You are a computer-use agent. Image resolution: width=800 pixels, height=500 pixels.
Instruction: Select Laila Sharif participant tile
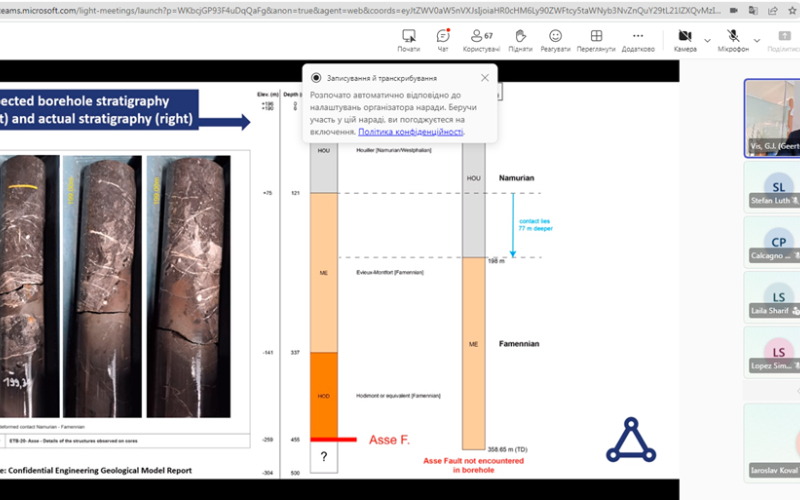[x=772, y=297]
